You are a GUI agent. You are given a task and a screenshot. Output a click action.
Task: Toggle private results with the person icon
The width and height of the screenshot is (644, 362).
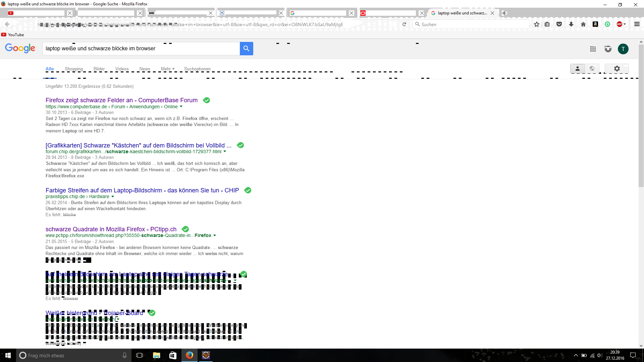[x=578, y=69]
